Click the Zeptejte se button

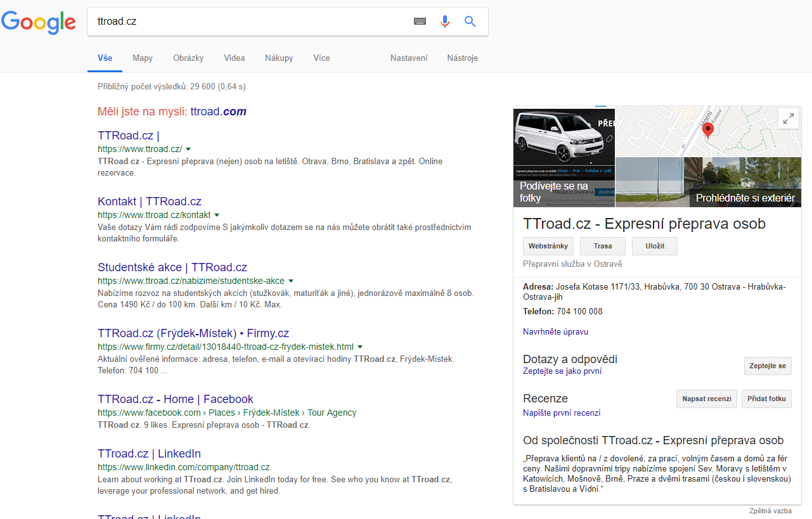pyautogui.click(x=768, y=366)
